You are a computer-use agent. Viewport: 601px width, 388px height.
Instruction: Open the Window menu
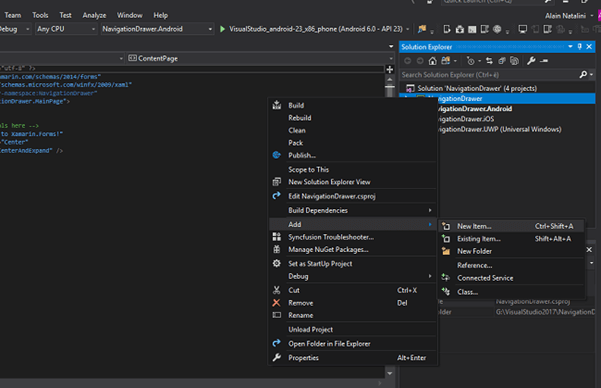130,15
